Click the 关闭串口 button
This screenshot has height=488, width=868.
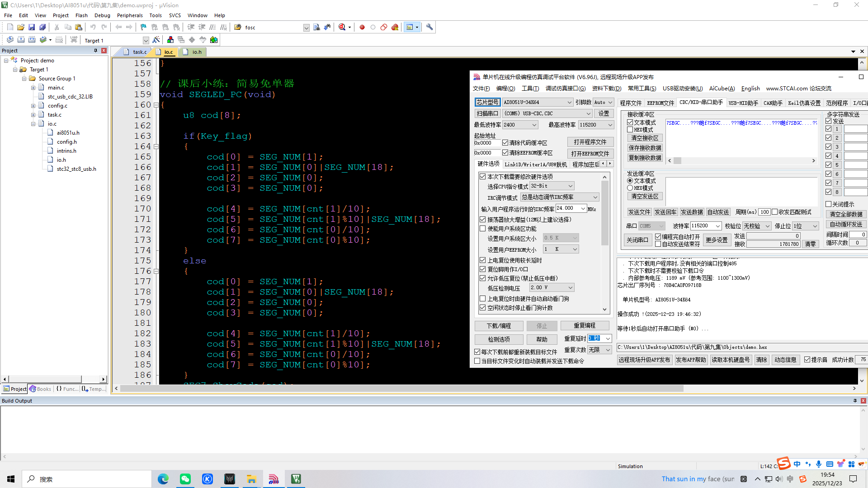637,240
